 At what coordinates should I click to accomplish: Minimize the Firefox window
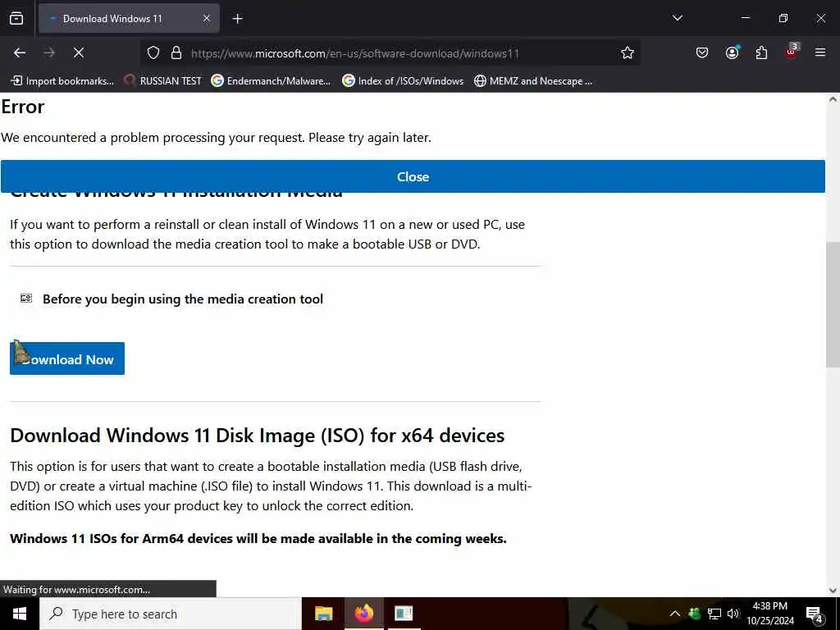tap(745, 18)
